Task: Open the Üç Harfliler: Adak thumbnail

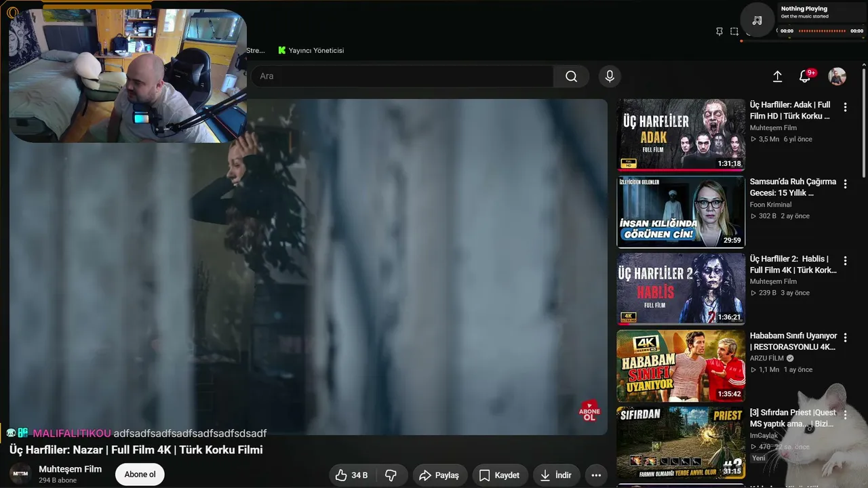Action: [x=681, y=135]
